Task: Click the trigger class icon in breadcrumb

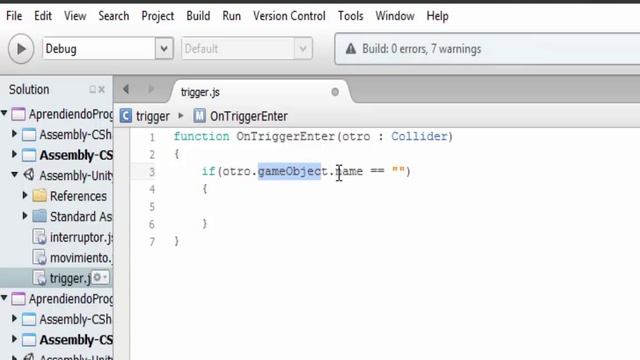Action: 126,116
